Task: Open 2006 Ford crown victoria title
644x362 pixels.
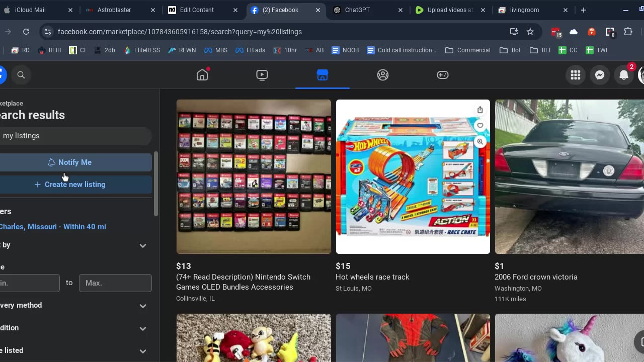Action: [x=536, y=277]
